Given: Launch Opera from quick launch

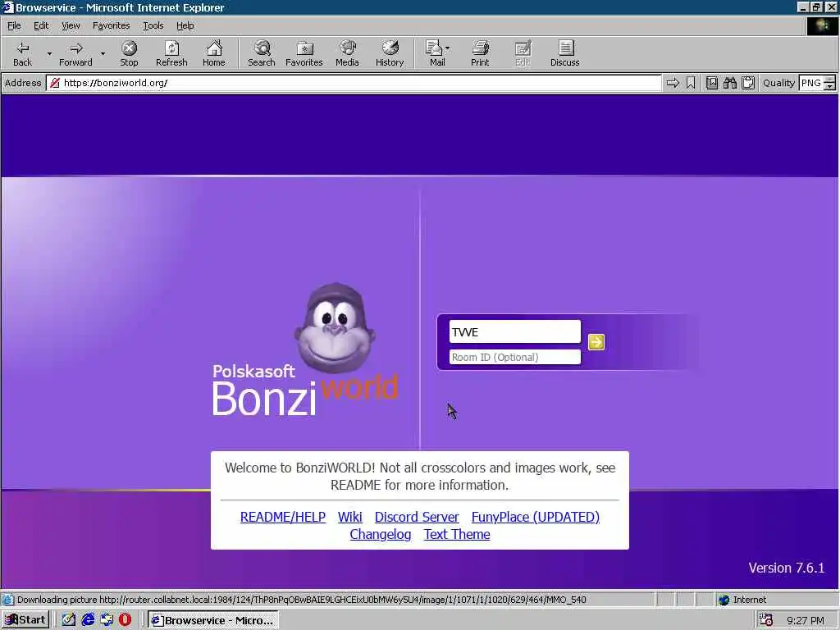Looking at the screenshot, I should [126, 620].
